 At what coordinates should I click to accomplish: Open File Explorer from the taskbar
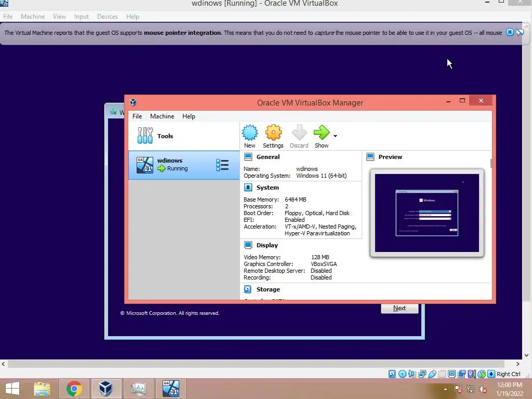click(42, 389)
